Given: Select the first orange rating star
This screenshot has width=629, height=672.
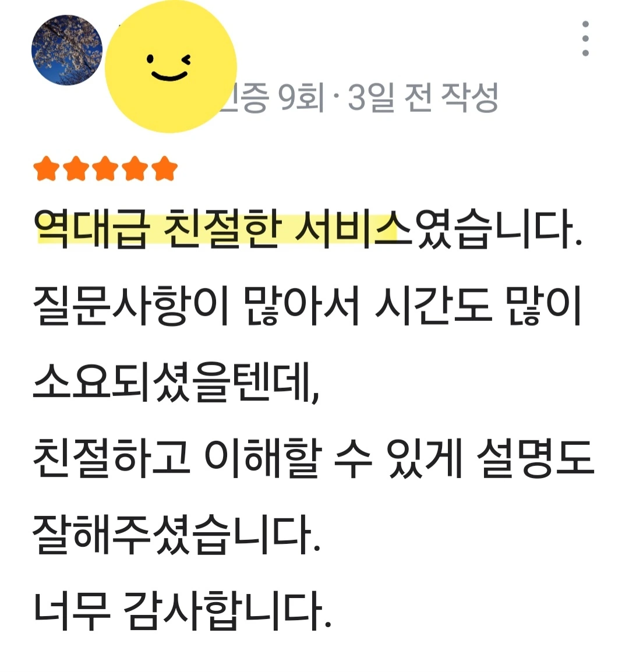Looking at the screenshot, I should [47, 169].
